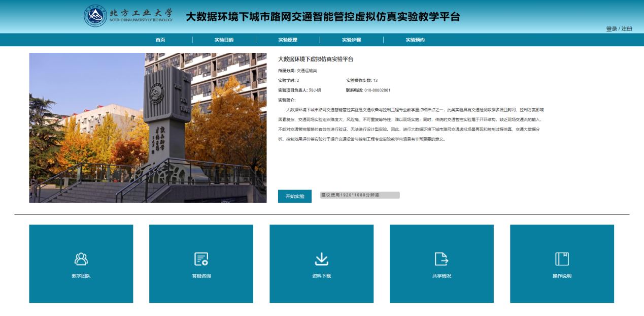Click the 资料下载 tile label text
Screen dimensions: 644x316
click(321, 276)
